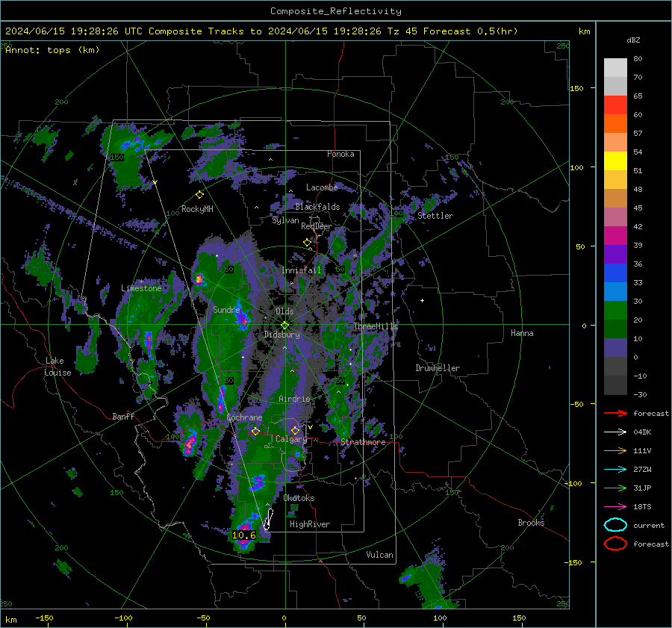
Task: Click the Blackfalds label
Action: point(317,207)
